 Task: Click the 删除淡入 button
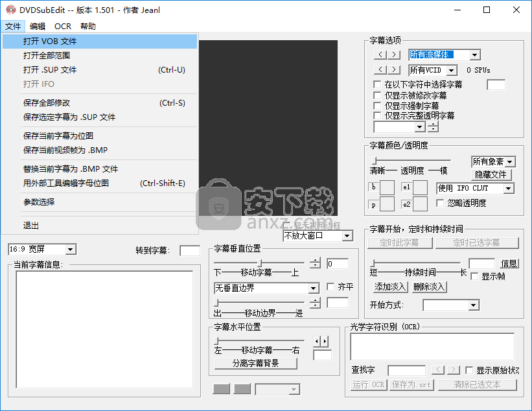tap(429, 287)
